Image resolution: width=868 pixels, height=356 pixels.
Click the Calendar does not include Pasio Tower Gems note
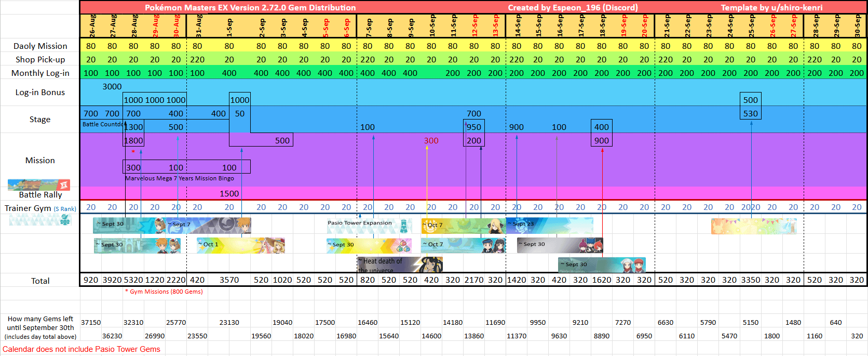pyautogui.click(x=82, y=349)
